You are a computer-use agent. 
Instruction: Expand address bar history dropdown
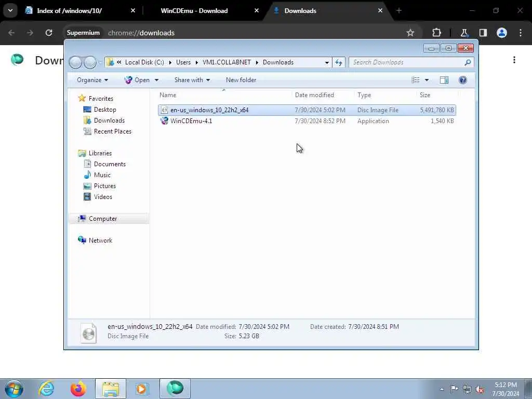pyautogui.click(x=327, y=62)
